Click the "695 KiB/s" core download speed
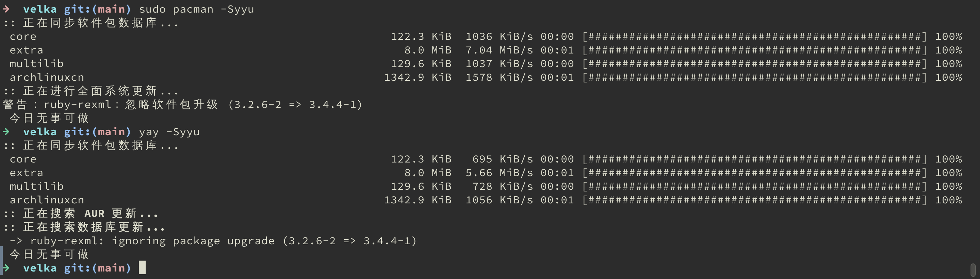The width and height of the screenshot is (980, 279). (502, 159)
